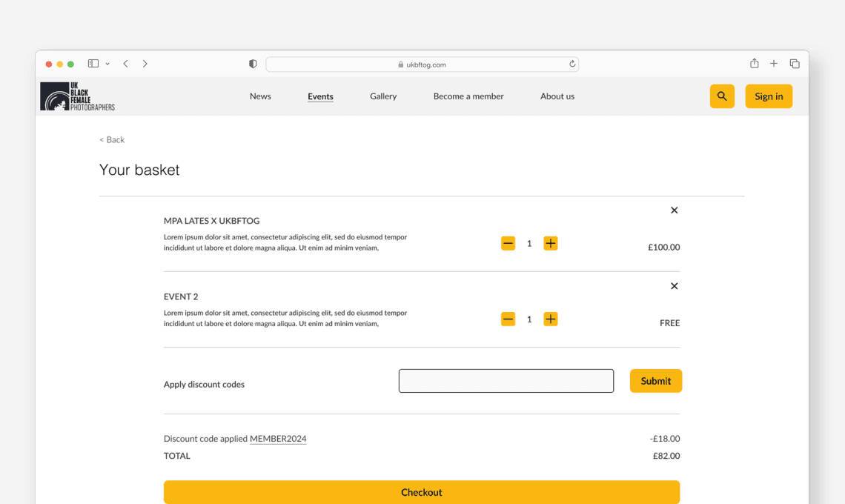Remove EVENT 2 using its X icon
The height and width of the screenshot is (504, 845).
click(674, 286)
